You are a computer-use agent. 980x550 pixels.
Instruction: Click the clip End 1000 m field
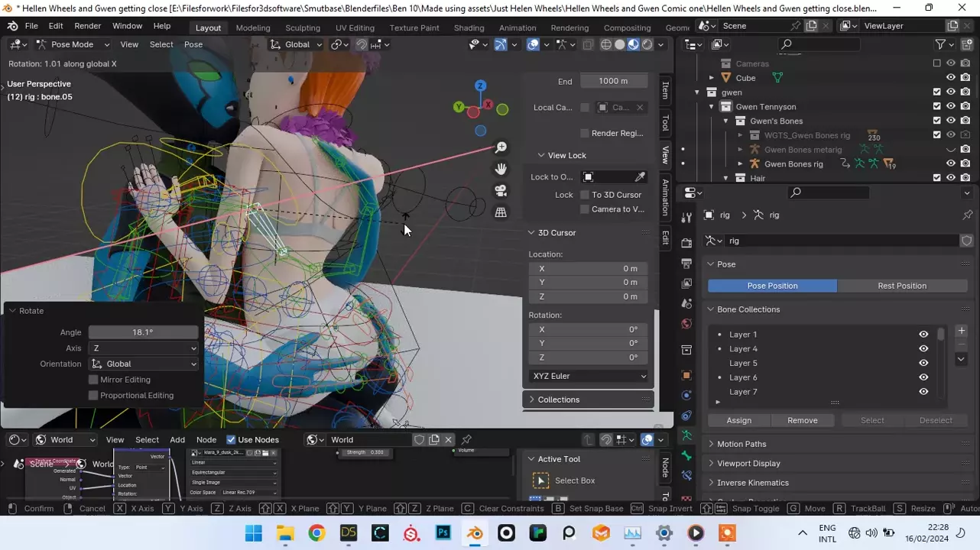point(613,81)
